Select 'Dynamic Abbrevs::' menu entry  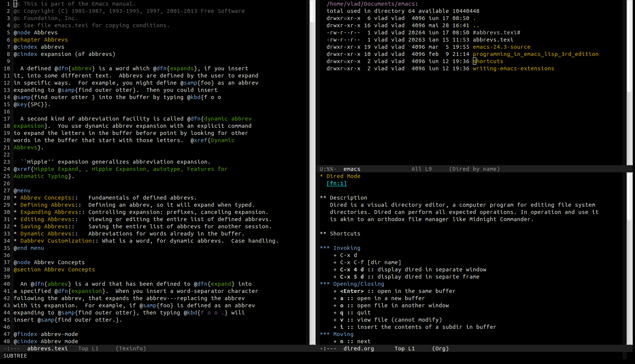[x=49, y=234]
